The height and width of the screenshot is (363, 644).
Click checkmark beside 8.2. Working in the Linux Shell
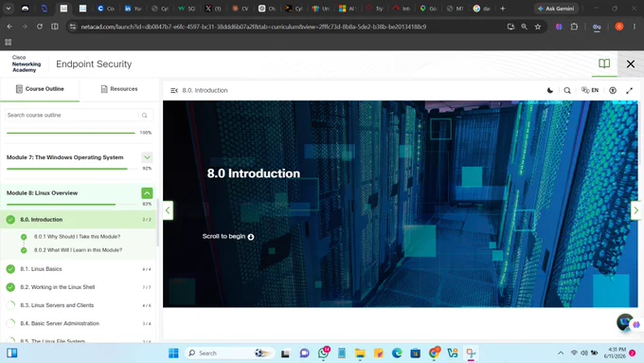10,287
